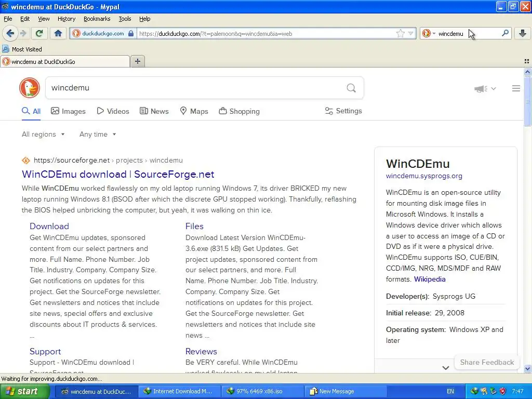Open the Support sublink
532x399 pixels.
45,352
